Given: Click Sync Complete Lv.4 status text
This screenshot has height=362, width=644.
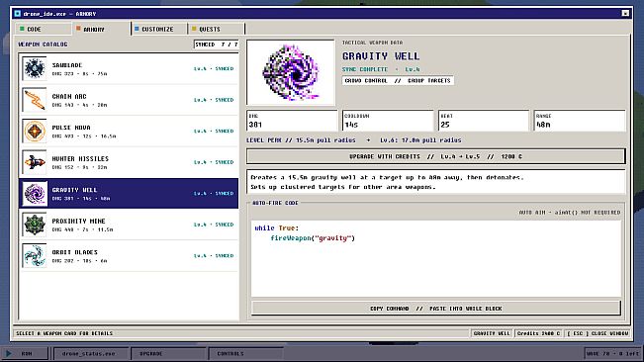Looking at the screenshot, I should click(x=381, y=69).
